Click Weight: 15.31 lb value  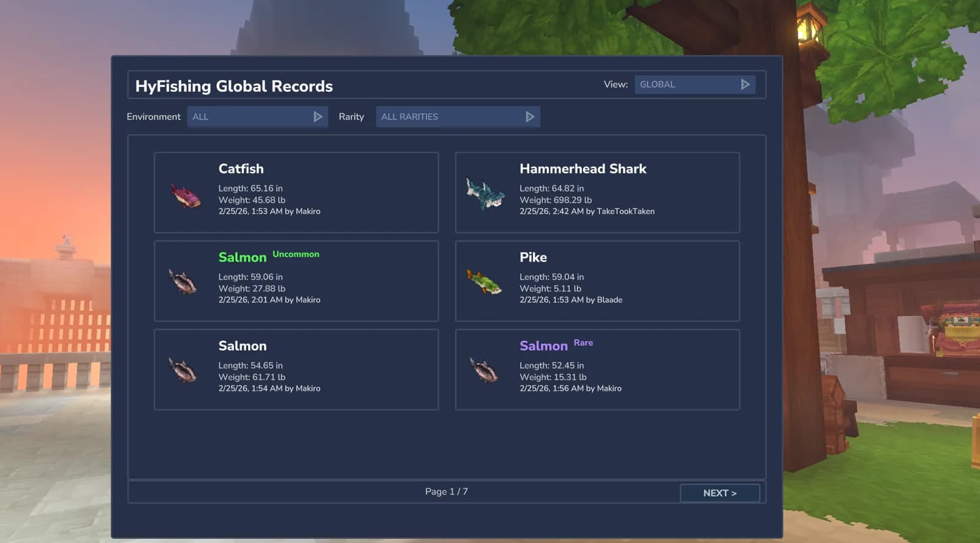552,377
